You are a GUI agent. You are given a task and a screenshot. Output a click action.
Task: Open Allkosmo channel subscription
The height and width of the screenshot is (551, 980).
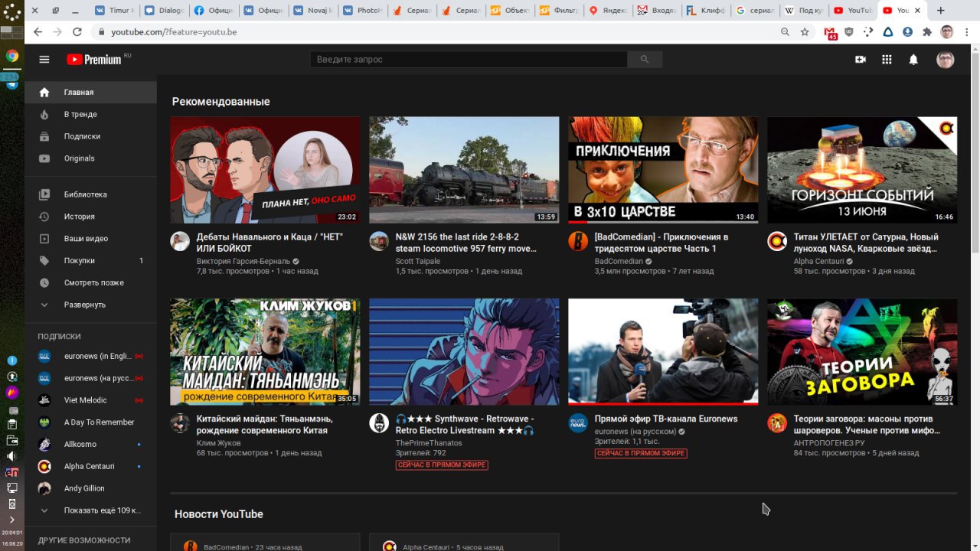point(90,444)
